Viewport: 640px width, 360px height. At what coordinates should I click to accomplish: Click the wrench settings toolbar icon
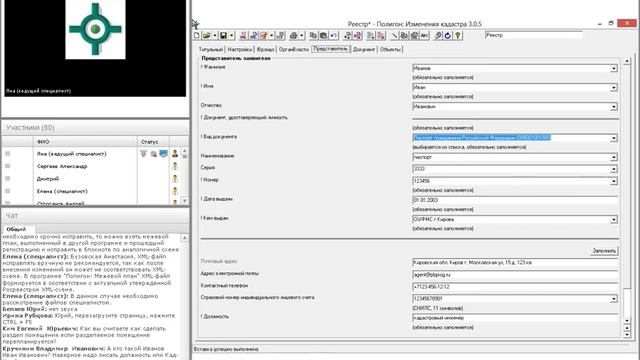coord(438,36)
